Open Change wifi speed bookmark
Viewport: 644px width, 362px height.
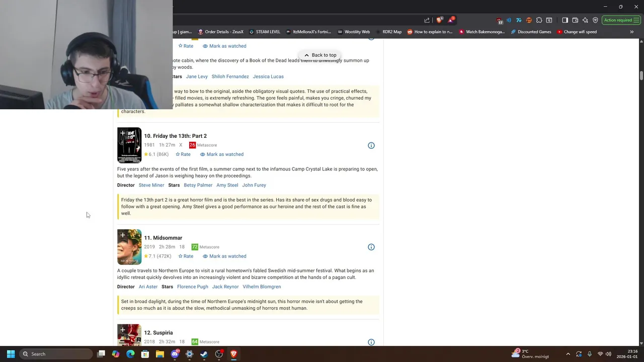click(x=577, y=32)
